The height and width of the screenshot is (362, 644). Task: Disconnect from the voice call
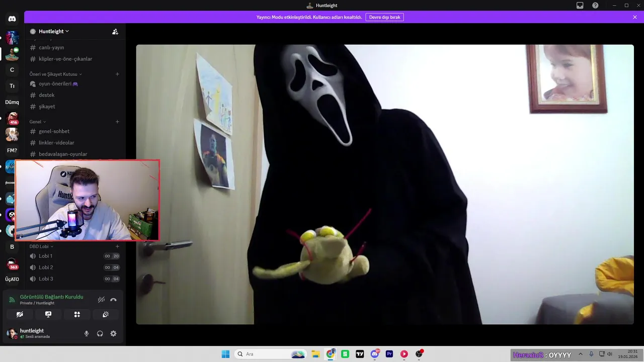click(x=113, y=300)
